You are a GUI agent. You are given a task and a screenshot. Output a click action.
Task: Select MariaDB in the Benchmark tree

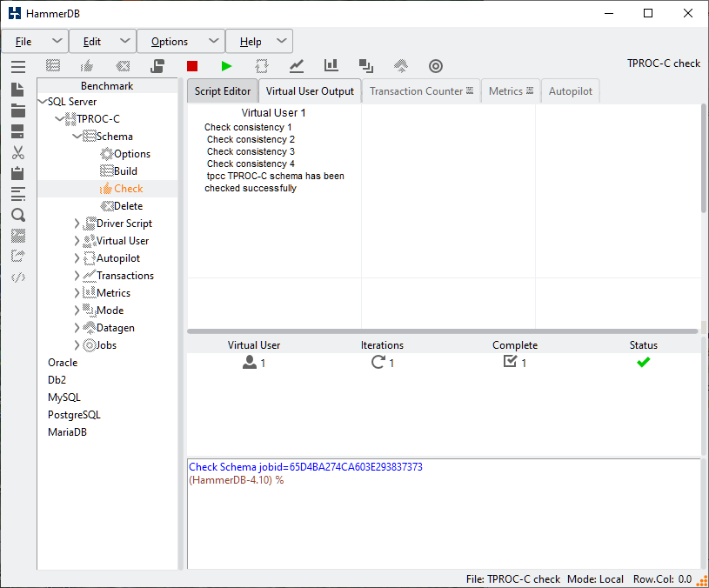pos(67,432)
